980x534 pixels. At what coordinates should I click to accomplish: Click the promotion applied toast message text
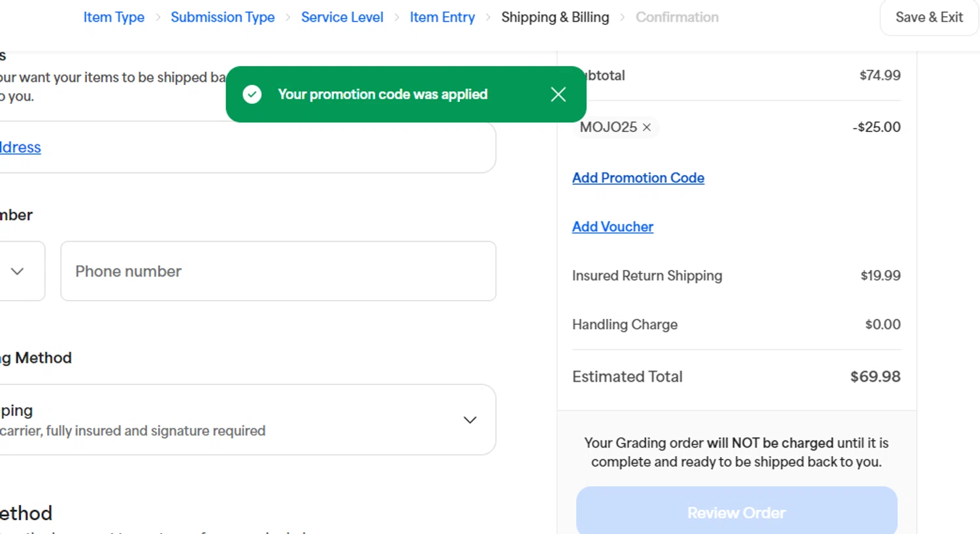pyautogui.click(x=382, y=94)
